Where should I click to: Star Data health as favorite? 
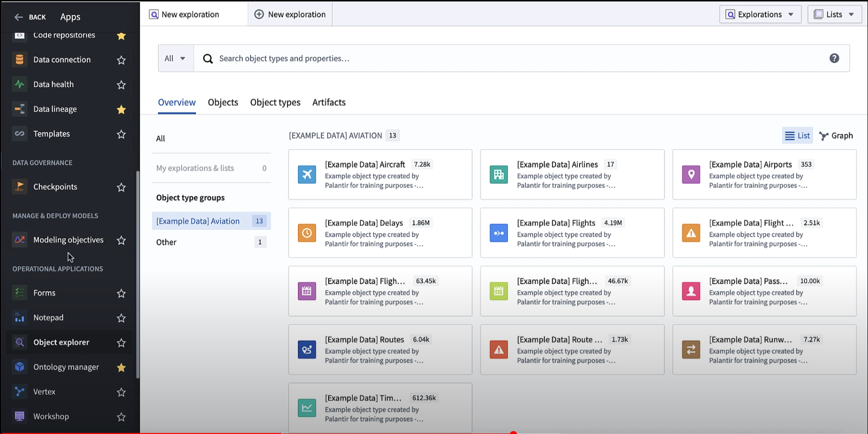coord(121,85)
